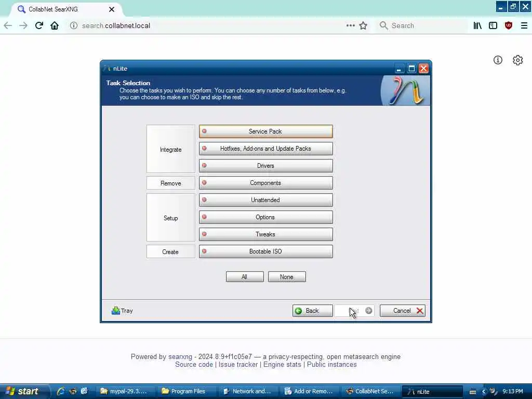Toggle the browser sidebar icon
This screenshot has width=532, height=399.
point(493,25)
